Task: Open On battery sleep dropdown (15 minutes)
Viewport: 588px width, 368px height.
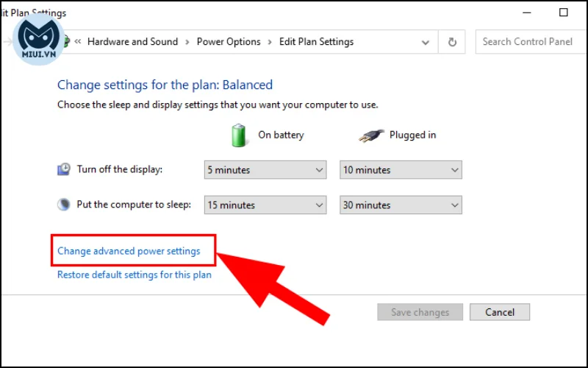Action: point(265,205)
